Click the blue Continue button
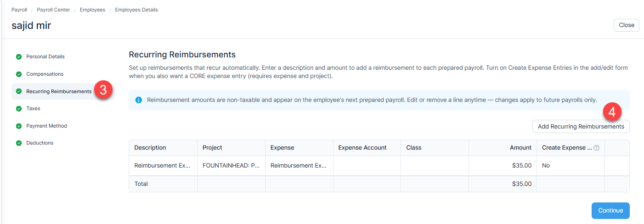Screen dimensions: 644x224 [x=610, y=211]
